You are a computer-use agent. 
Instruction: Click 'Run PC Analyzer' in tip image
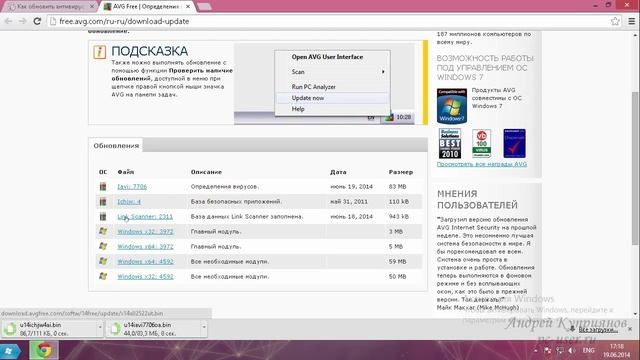(x=313, y=87)
